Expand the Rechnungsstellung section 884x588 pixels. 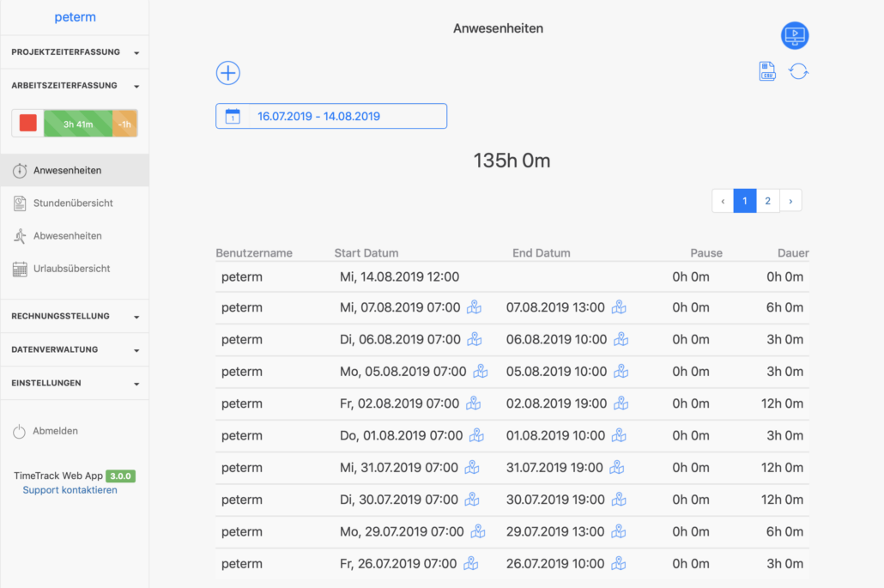point(75,316)
